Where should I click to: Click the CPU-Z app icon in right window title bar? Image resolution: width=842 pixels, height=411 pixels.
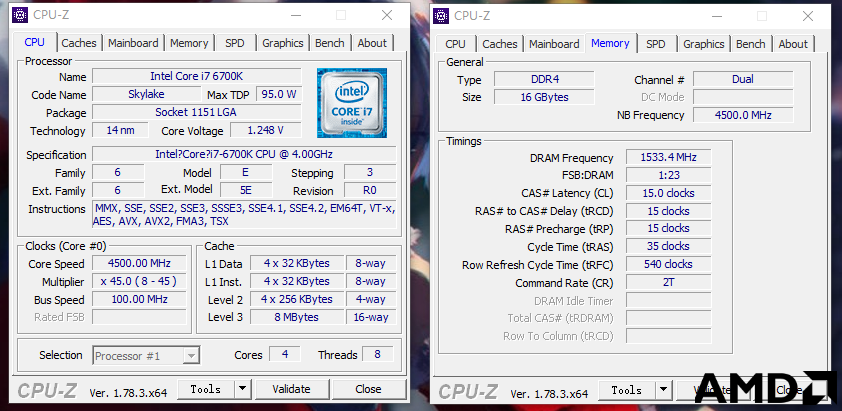coord(441,16)
